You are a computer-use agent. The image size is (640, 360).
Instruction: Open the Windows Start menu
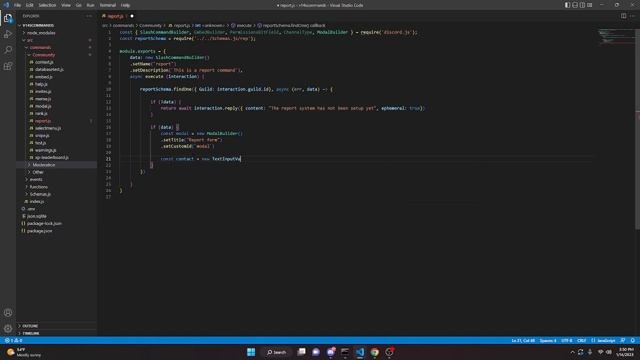(x=251, y=352)
